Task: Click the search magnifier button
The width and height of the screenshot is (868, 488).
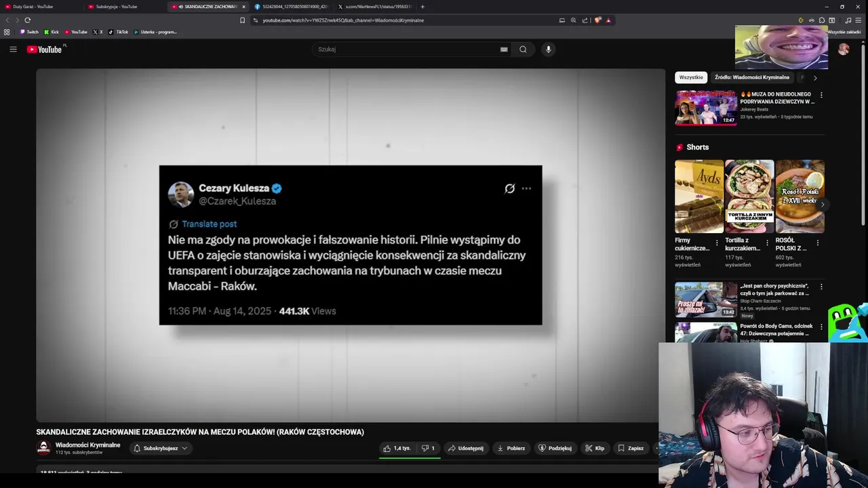Action: click(x=523, y=49)
